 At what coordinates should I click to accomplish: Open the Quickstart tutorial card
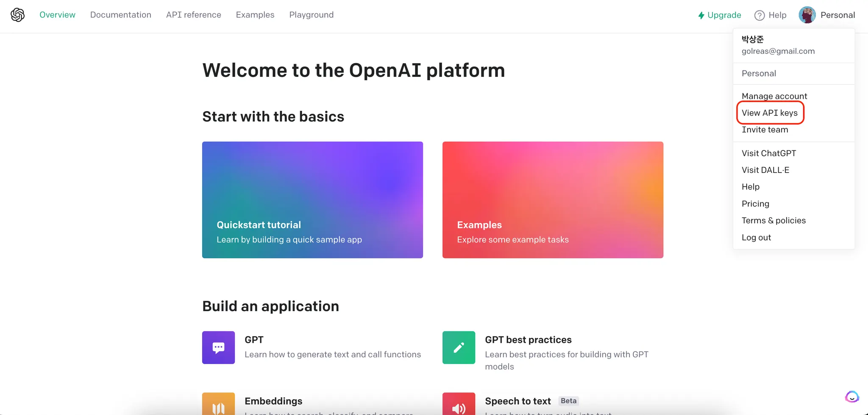click(x=312, y=200)
